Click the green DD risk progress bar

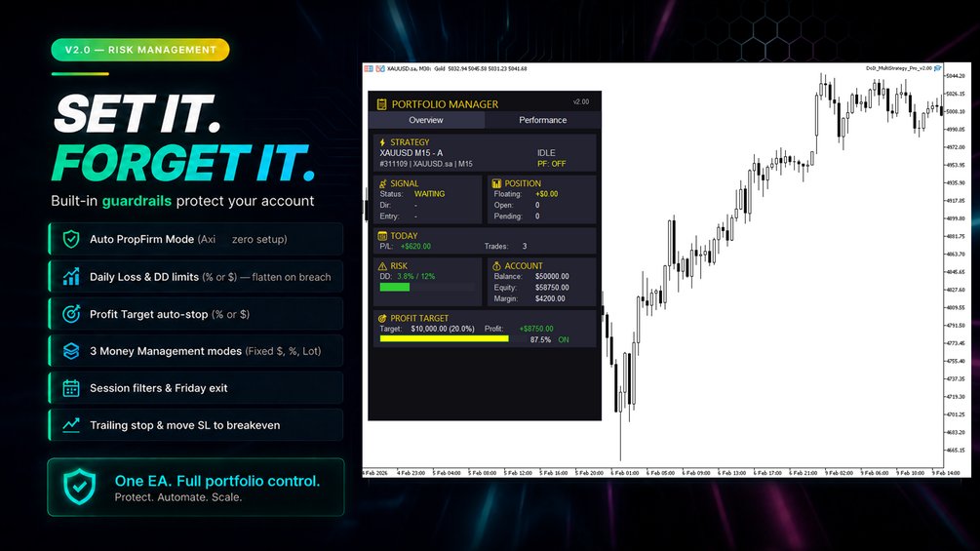tap(395, 288)
